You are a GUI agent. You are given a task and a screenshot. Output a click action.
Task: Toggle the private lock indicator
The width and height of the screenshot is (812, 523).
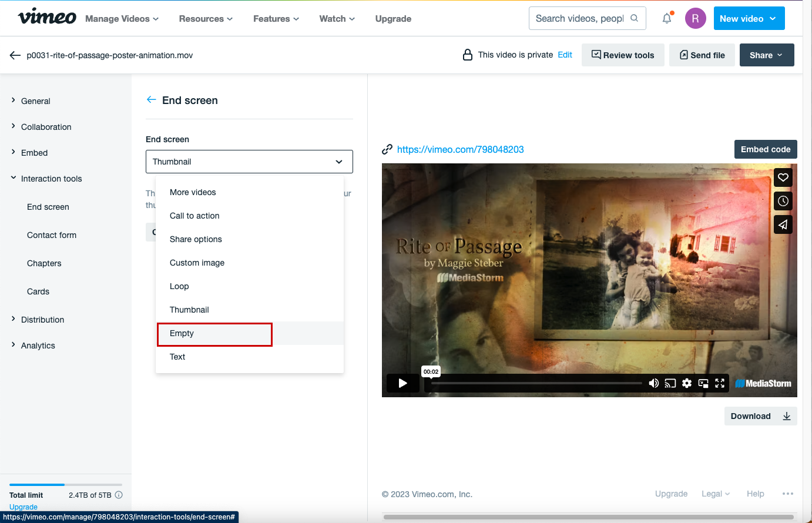click(468, 54)
